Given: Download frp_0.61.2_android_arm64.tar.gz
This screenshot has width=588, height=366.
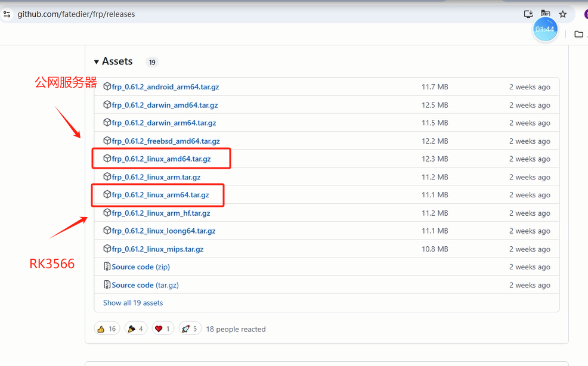Looking at the screenshot, I should [165, 86].
